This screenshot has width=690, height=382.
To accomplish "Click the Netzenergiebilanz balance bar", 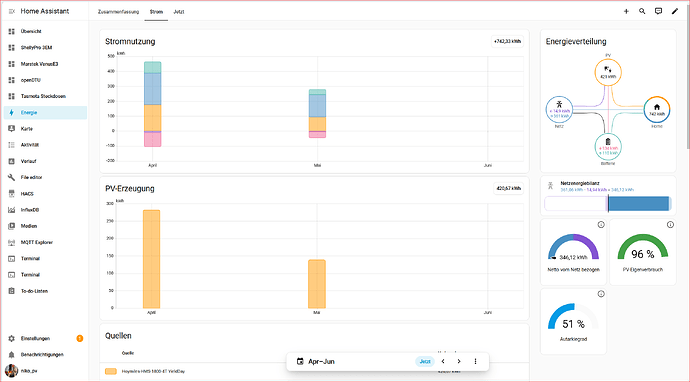I will coord(608,204).
